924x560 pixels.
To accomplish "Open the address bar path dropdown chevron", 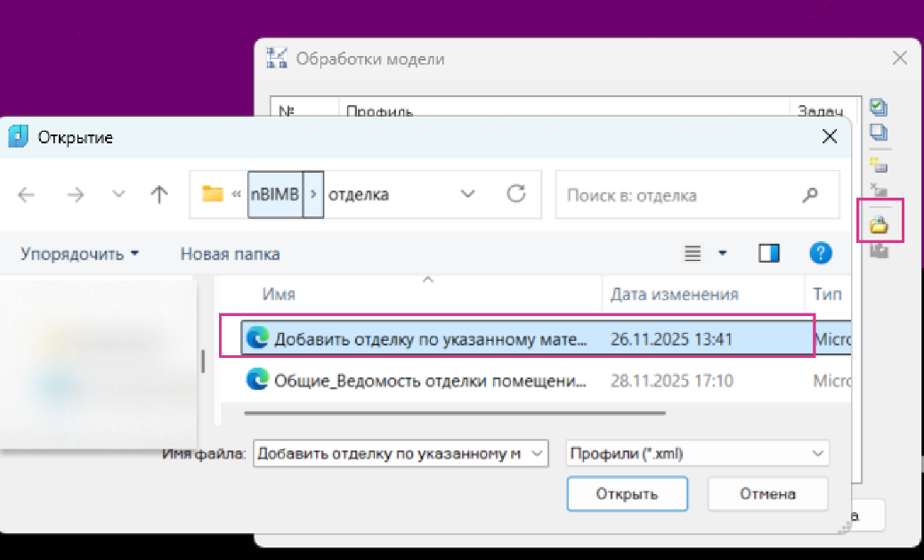I will pos(467,194).
